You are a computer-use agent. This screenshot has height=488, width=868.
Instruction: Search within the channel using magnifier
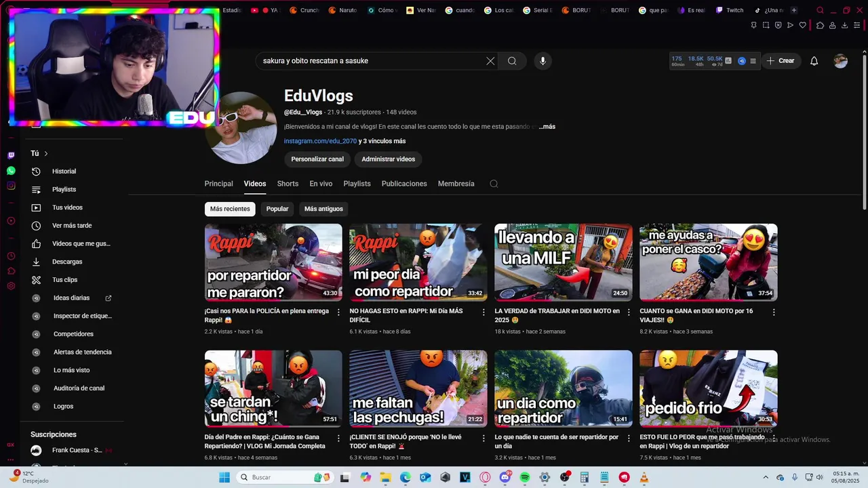(x=494, y=184)
